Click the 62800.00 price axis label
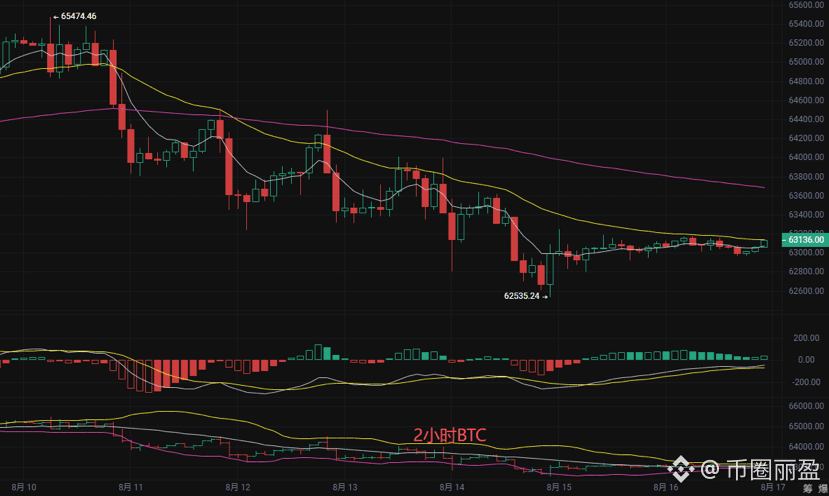The height and width of the screenshot is (496, 829). pyautogui.click(x=806, y=271)
